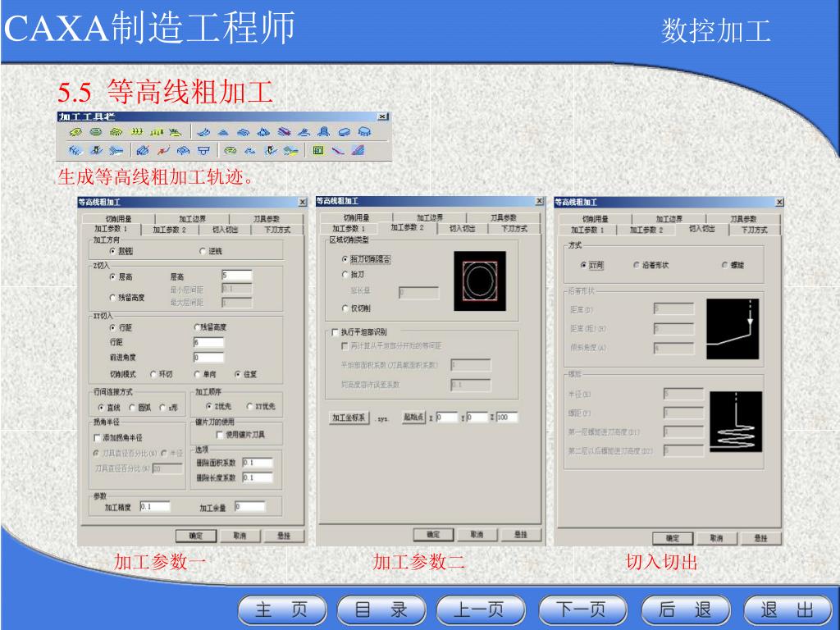The height and width of the screenshot is (630, 840).
Task: Return to 主页 navigation button
Action: point(282,609)
